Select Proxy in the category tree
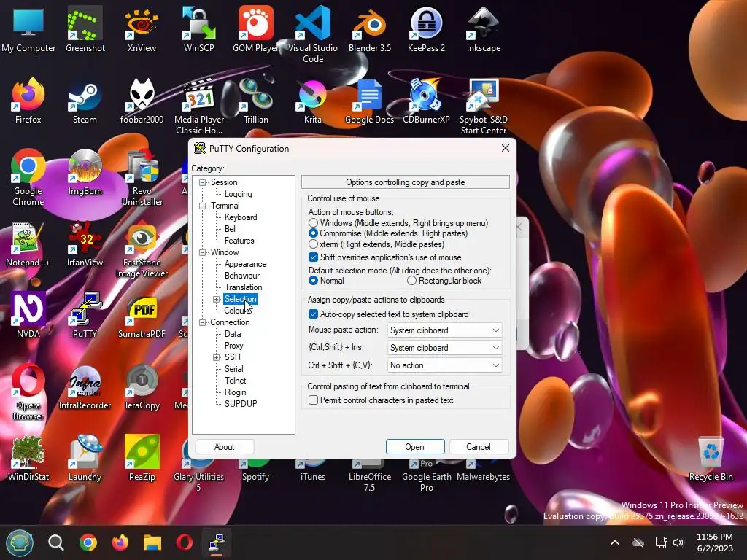Screen dimensions: 747x560 [x=233, y=346]
